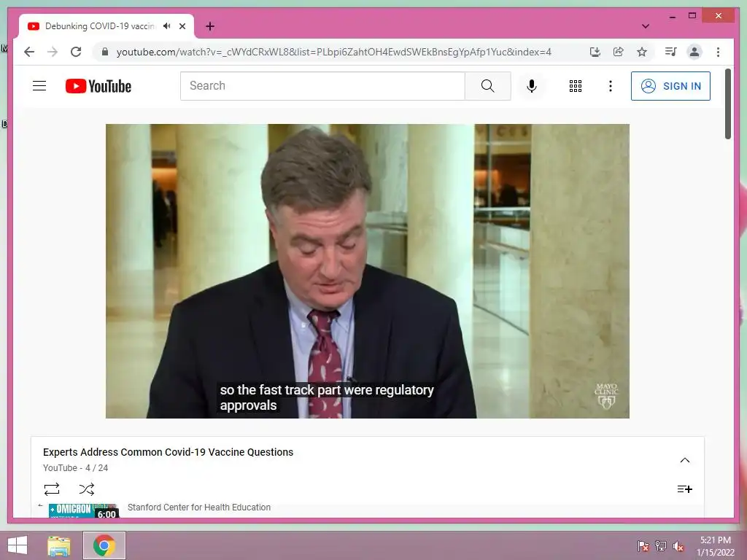Share this page icon in address bar

(619, 52)
